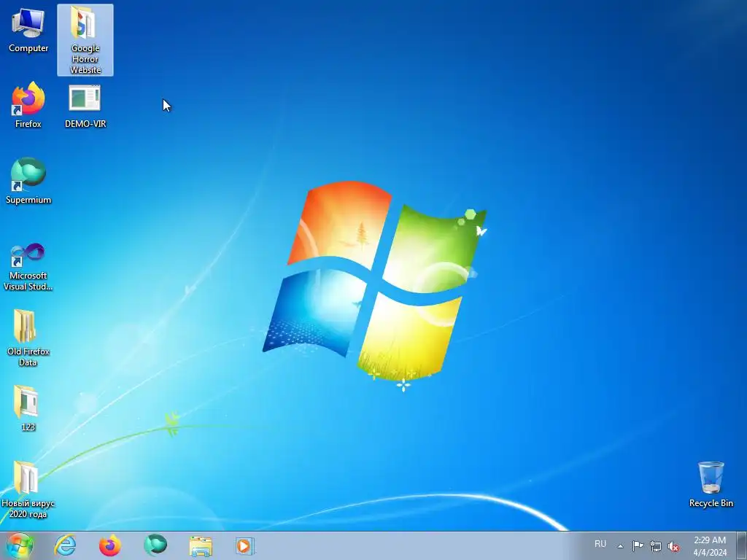Click the muted volume tray icon

673,546
